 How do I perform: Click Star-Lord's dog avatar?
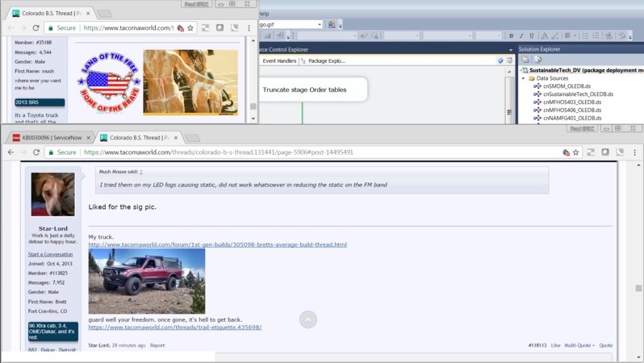53,194
